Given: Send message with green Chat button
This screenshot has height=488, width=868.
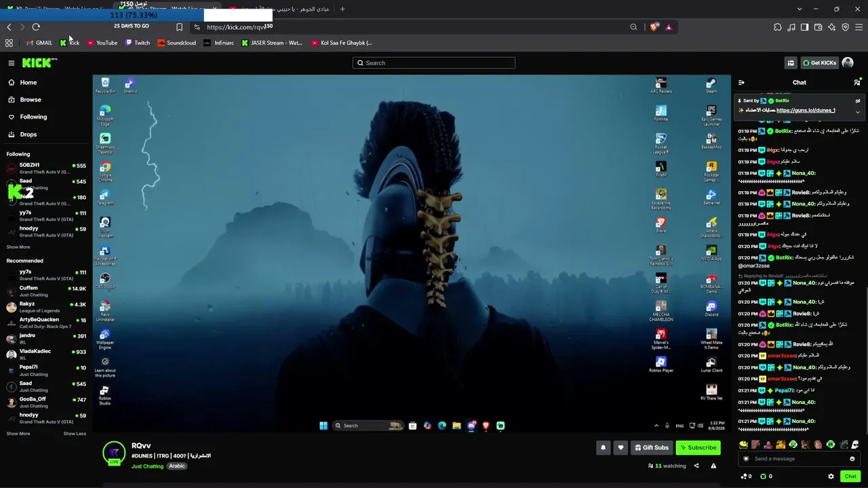Looking at the screenshot, I should click(x=850, y=476).
